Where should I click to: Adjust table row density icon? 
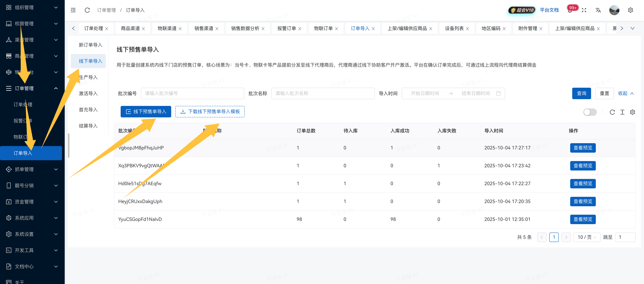click(x=622, y=112)
